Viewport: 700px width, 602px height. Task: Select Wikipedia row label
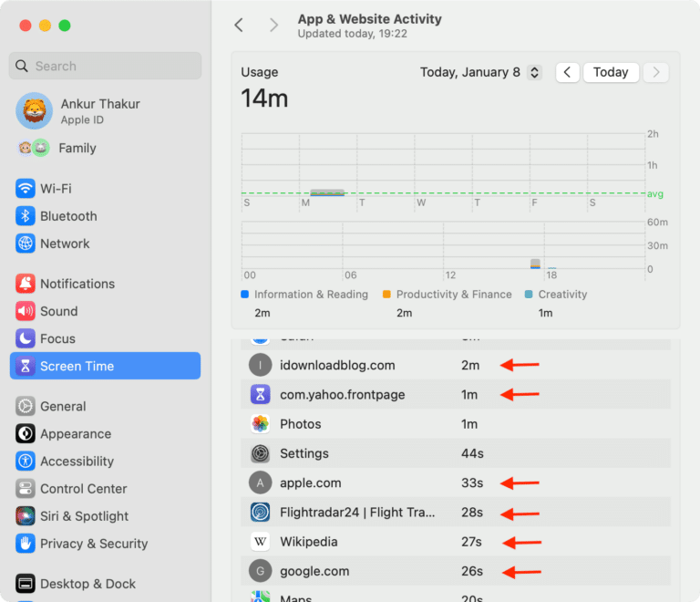[309, 542]
